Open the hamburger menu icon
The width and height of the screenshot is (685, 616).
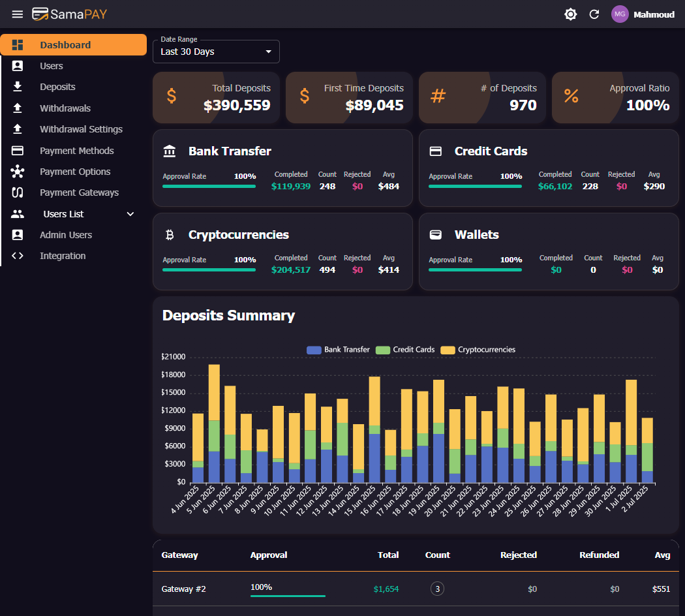pyautogui.click(x=18, y=14)
